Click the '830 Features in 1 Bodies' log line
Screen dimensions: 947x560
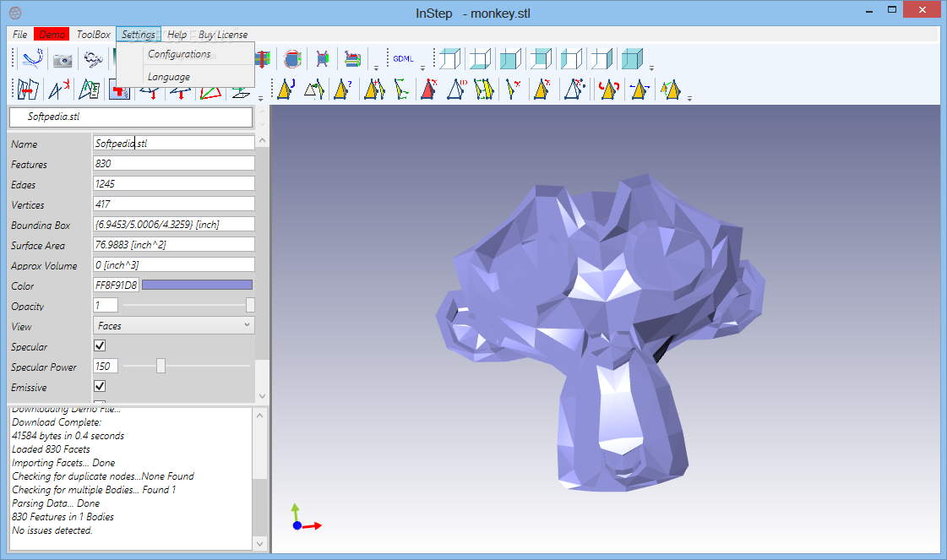[x=63, y=517]
